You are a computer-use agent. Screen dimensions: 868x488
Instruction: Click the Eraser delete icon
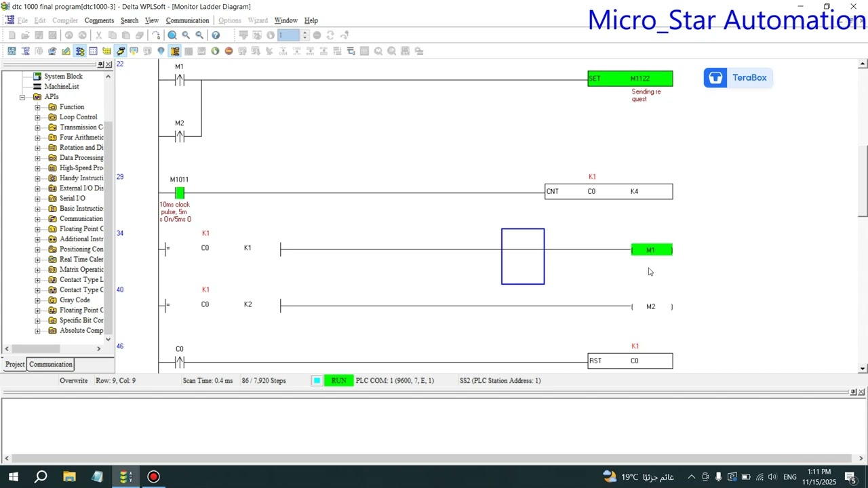pyautogui.click(x=140, y=35)
